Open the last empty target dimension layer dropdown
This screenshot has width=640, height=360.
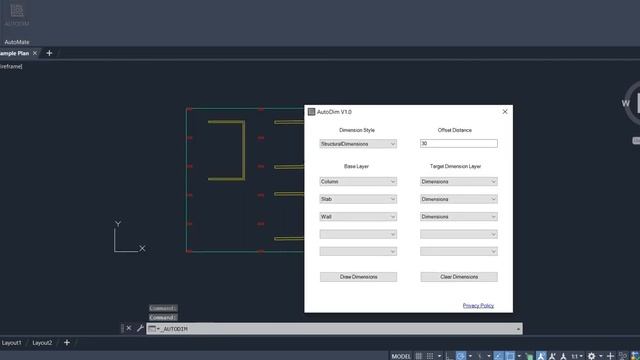(459, 251)
